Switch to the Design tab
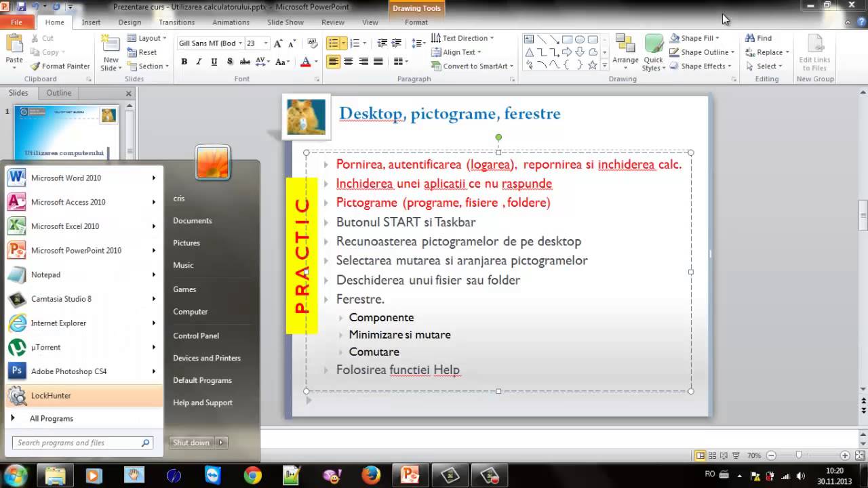The image size is (868, 488). (130, 22)
